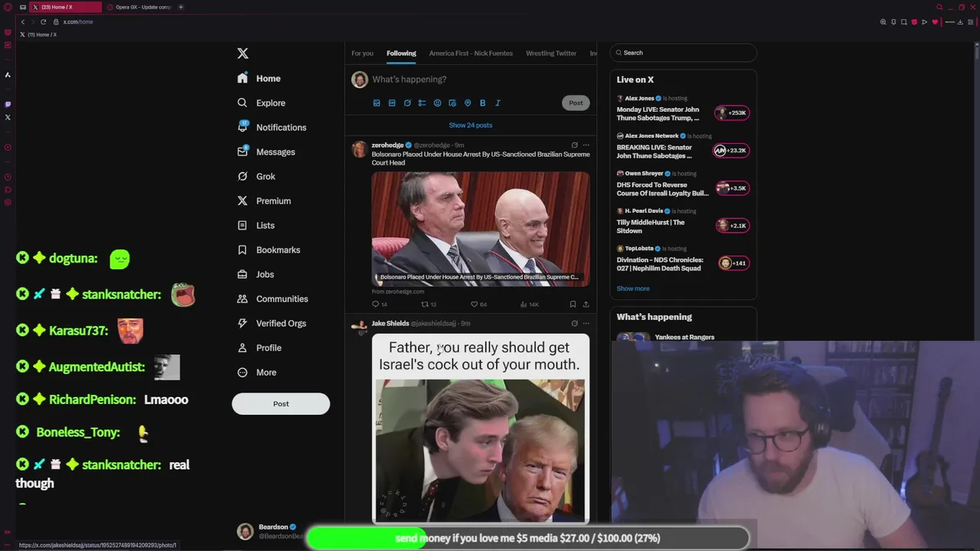Share the zerohedge post
Image resolution: width=980 pixels, height=551 pixels.
pos(586,304)
